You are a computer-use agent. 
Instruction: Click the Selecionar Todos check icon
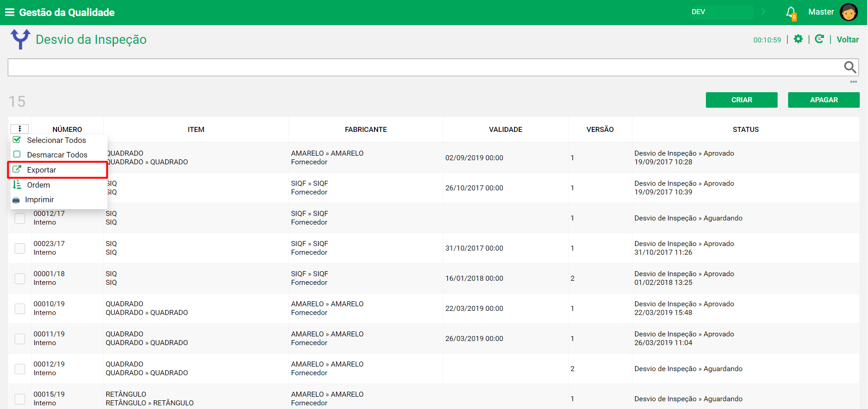pos(17,140)
